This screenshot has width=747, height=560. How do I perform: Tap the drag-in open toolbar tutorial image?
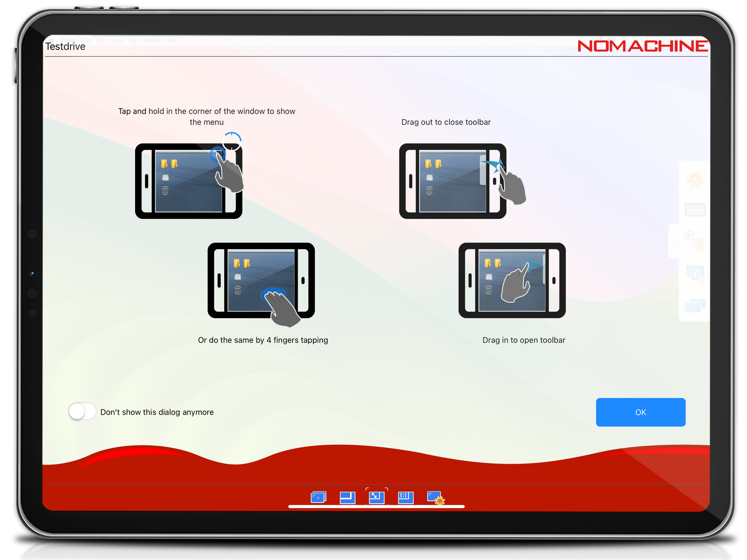point(512,280)
